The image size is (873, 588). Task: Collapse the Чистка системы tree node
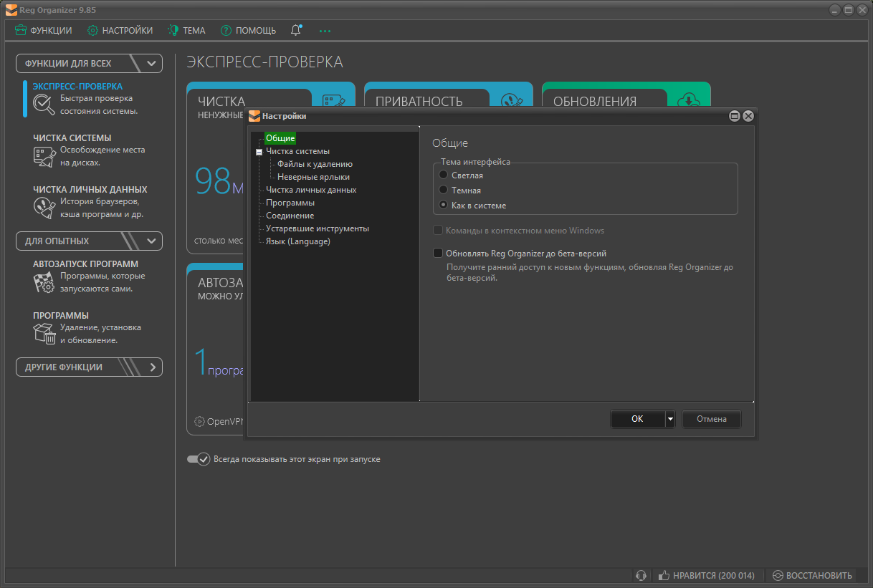click(x=259, y=152)
